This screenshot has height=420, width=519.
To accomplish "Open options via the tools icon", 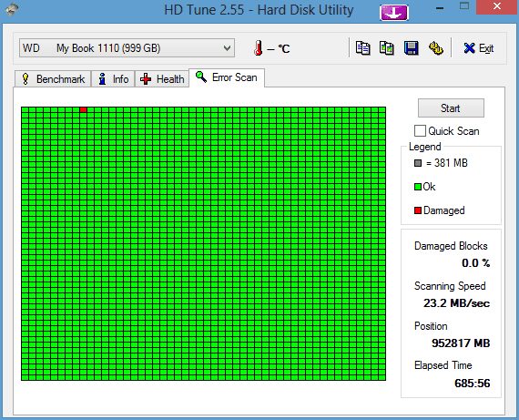I will 435,48.
